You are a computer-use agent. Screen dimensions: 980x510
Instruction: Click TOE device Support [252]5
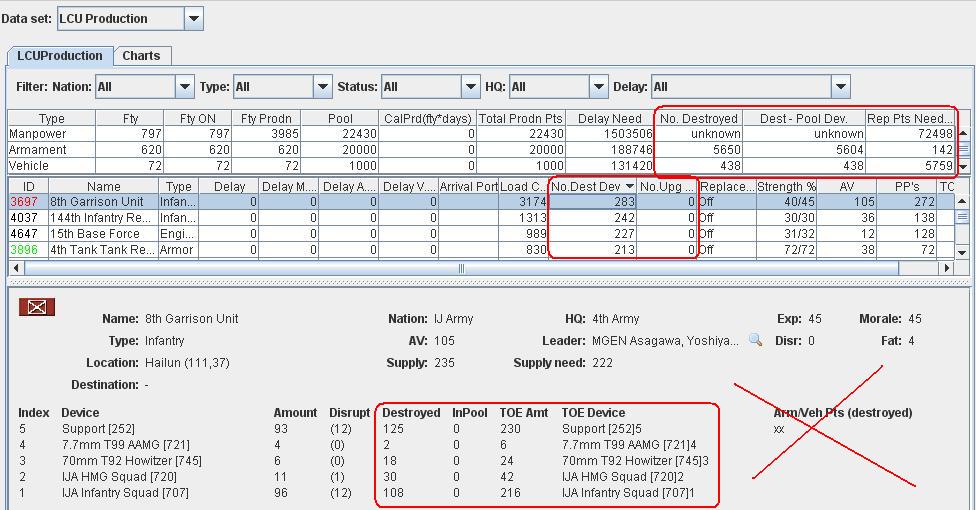(x=601, y=429)
